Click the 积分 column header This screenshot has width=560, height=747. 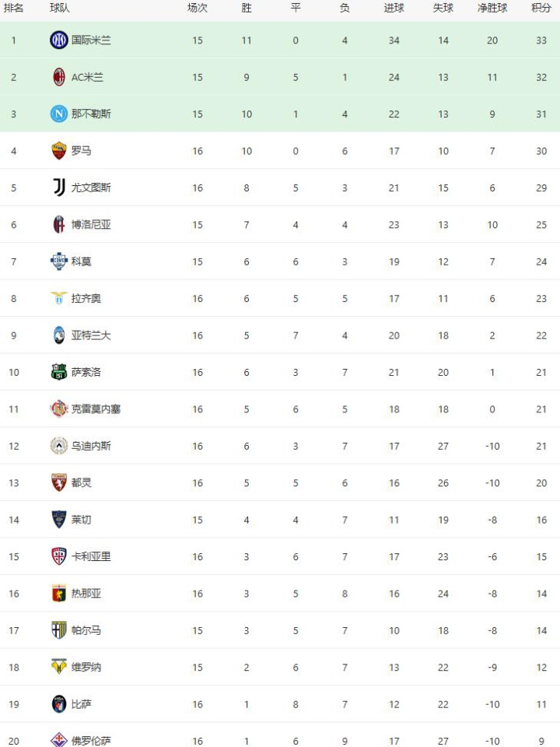point(541,8)
